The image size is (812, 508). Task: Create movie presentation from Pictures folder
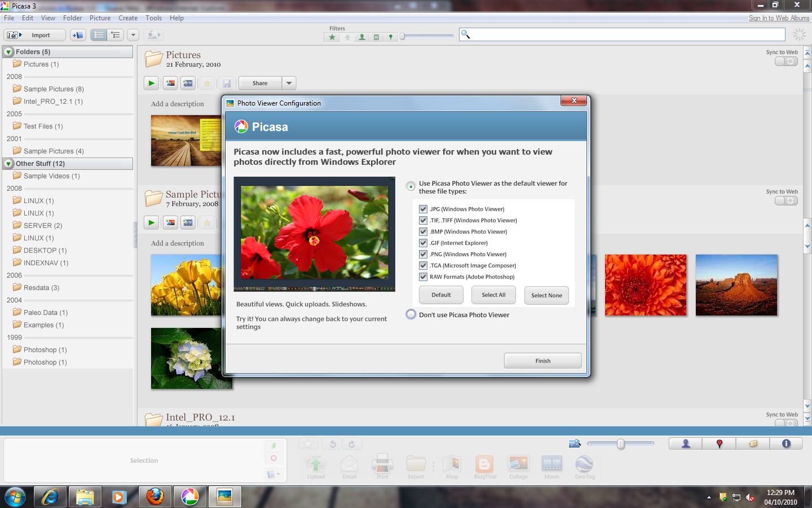[188, 83]
